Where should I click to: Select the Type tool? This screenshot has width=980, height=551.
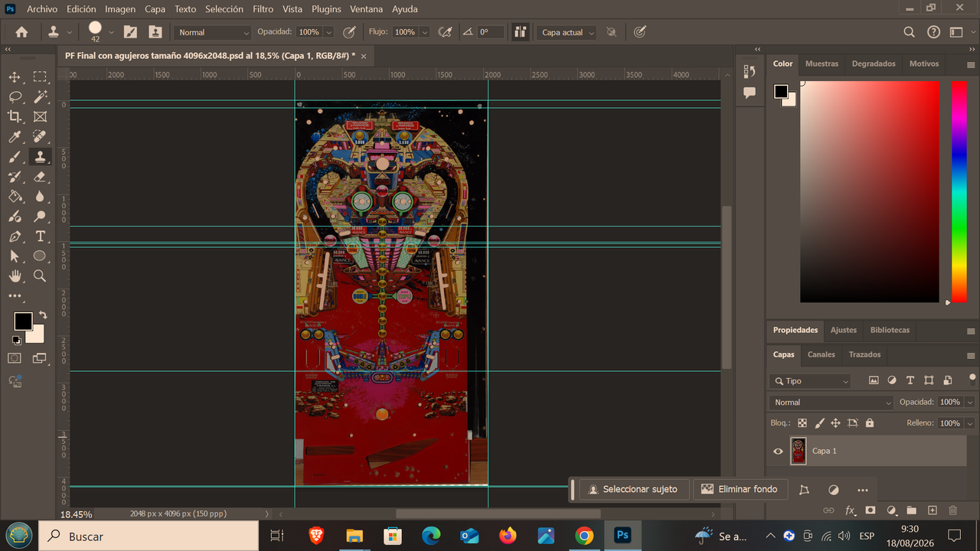40,236
